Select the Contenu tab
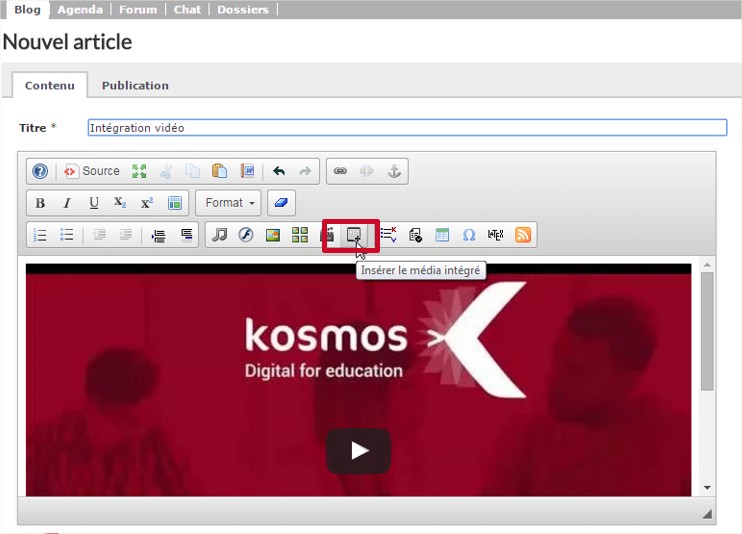Viewport: 742px width, 534px height. [50, 86]
